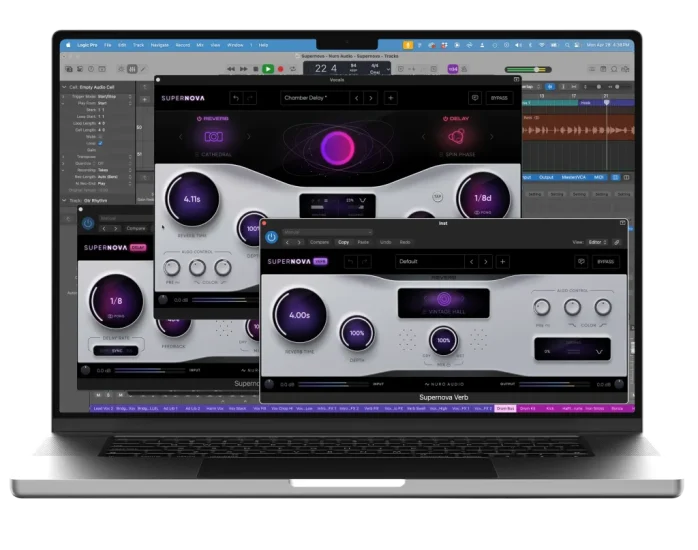The width and height of the screenshot is (698, 550).
Task: Open the Record menu
Action: [x=183, y=45]
